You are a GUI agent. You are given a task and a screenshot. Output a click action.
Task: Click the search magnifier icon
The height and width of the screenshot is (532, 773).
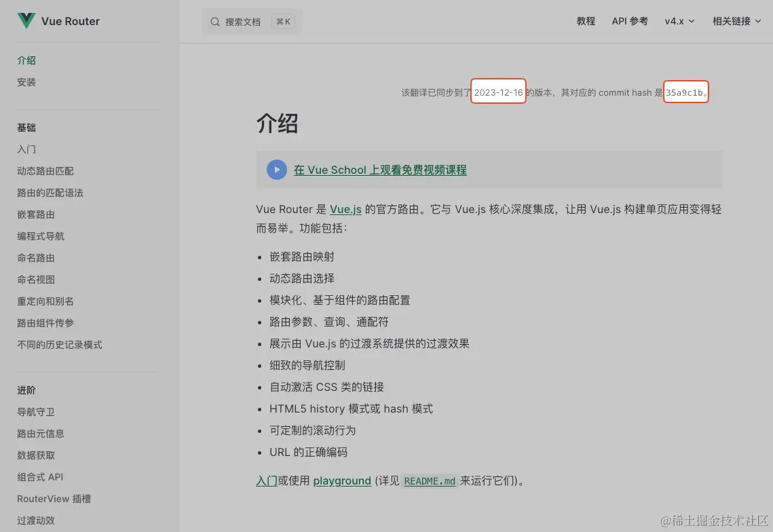[x=214, y=21]
